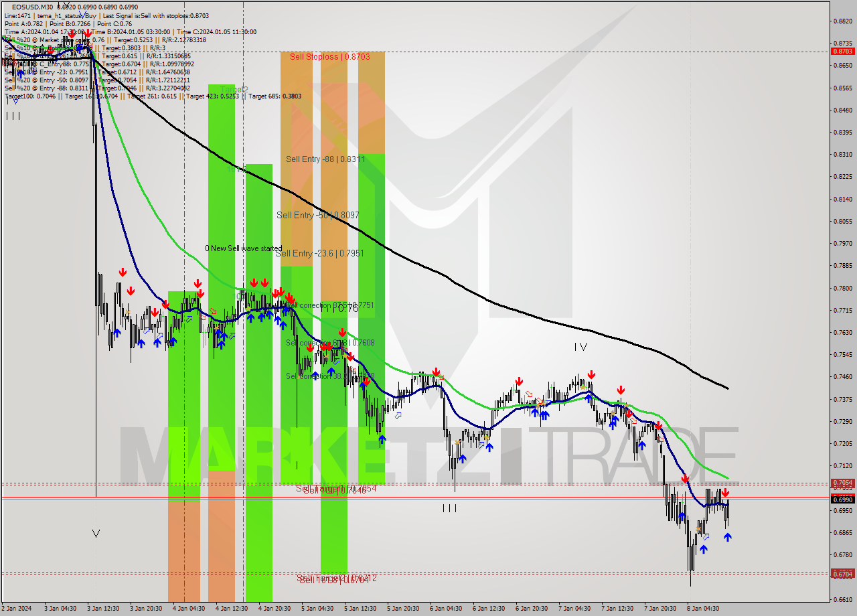Click the red down arrow near 7 Jan 12:30
The image size is (857, 616).
tap(621, 390)
